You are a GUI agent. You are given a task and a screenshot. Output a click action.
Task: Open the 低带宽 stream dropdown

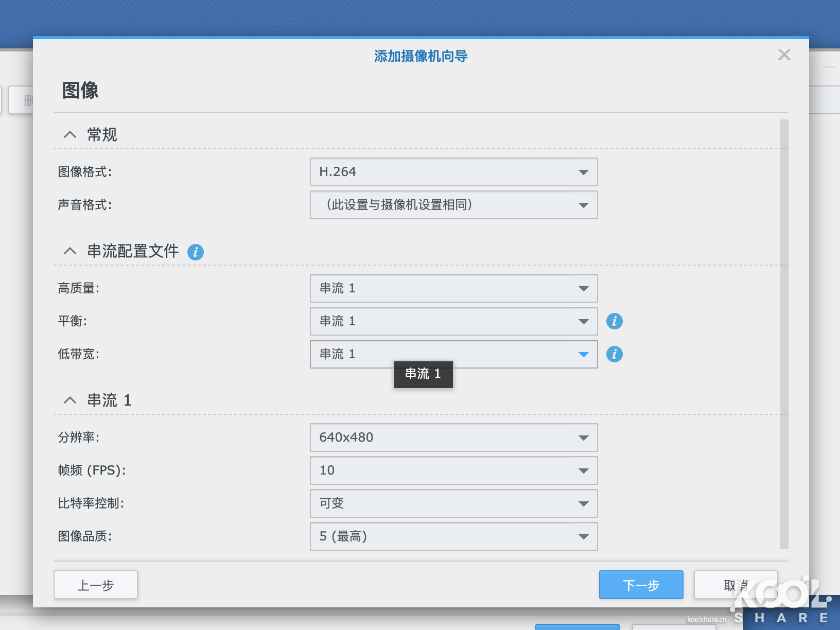pos(453,354)
